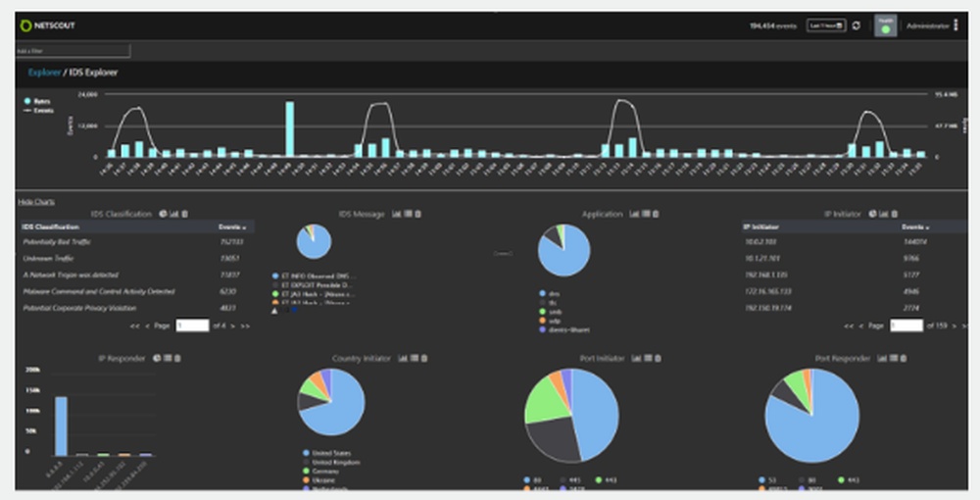Open the Explorer breadcrumb link
The width and height of the screenshot is (980, 500).
coord(44,73)
